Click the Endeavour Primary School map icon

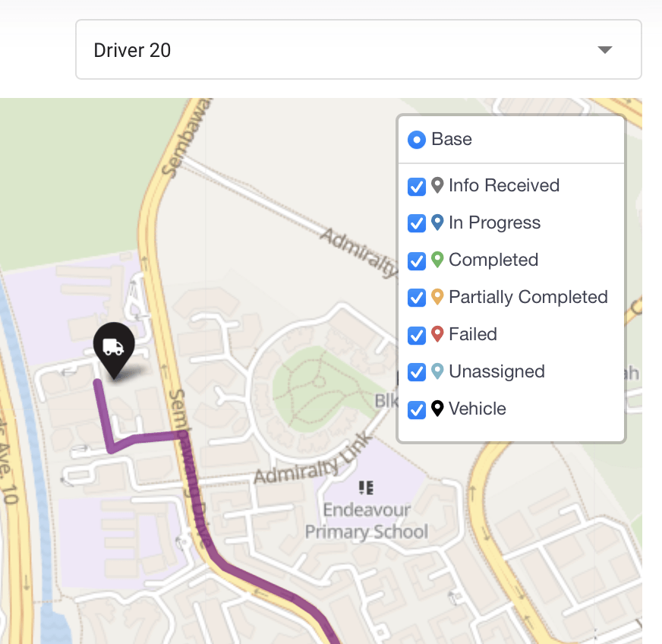tap(366, 488)
